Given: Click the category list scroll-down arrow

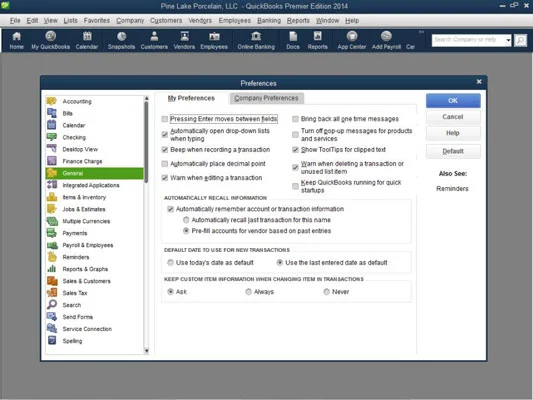Looking at the screenshot, I should point(147,350).
